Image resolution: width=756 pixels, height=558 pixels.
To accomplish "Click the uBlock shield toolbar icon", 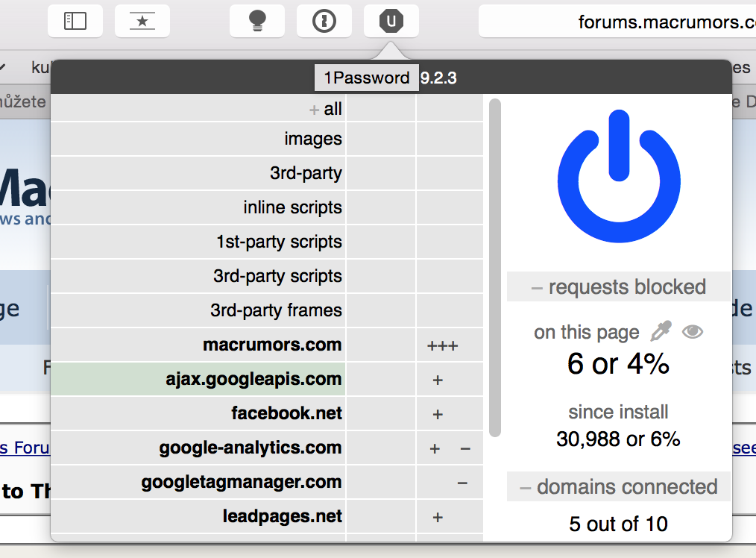I will (x=391, y=21).
